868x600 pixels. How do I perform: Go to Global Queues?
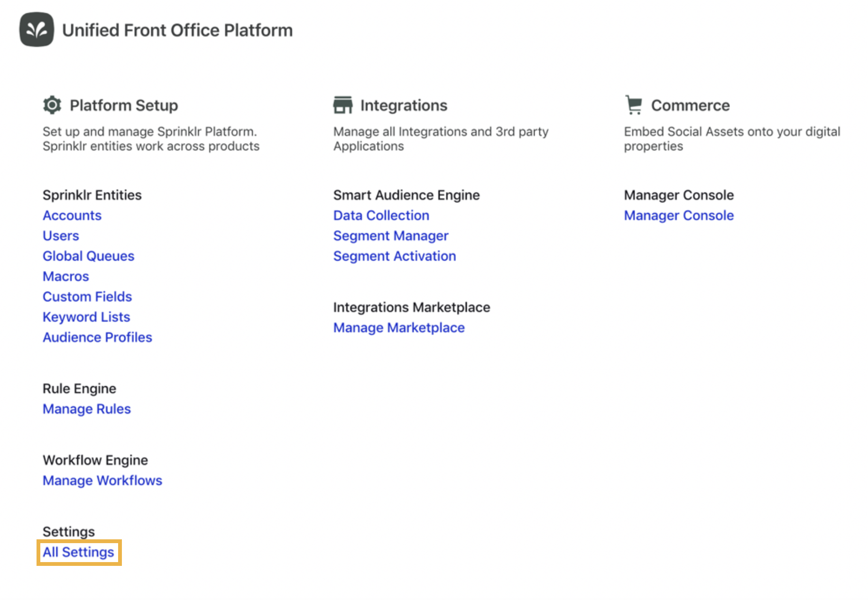coord(89,256)
